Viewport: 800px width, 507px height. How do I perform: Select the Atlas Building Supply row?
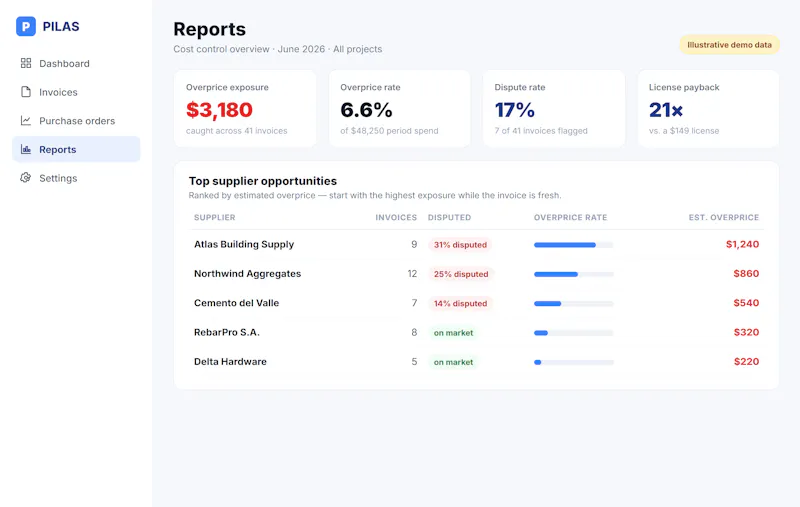tap(477, 244)
